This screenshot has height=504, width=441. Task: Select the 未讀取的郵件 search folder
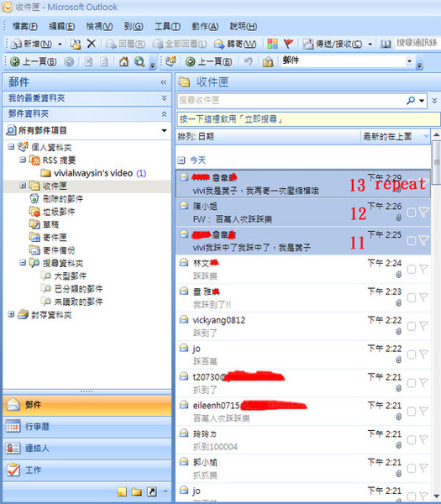click(71, 302)
